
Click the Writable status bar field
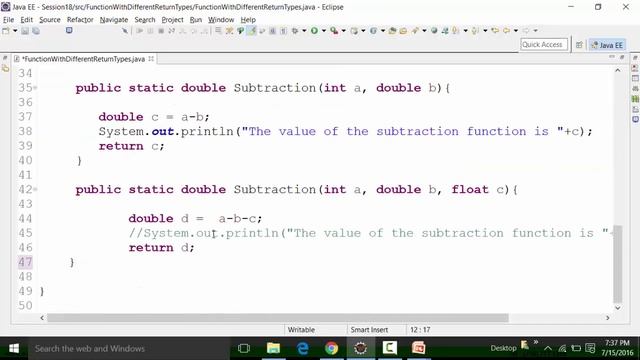(301, 330)
